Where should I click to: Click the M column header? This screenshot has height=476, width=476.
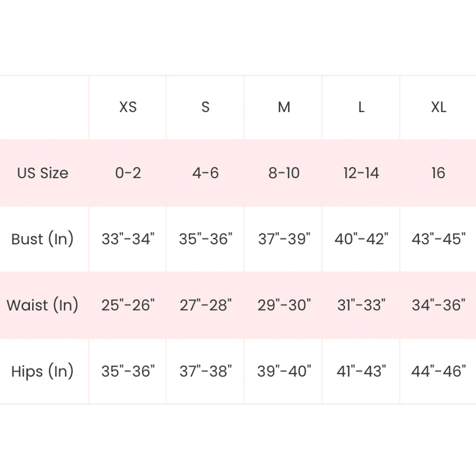click(284, 107)
